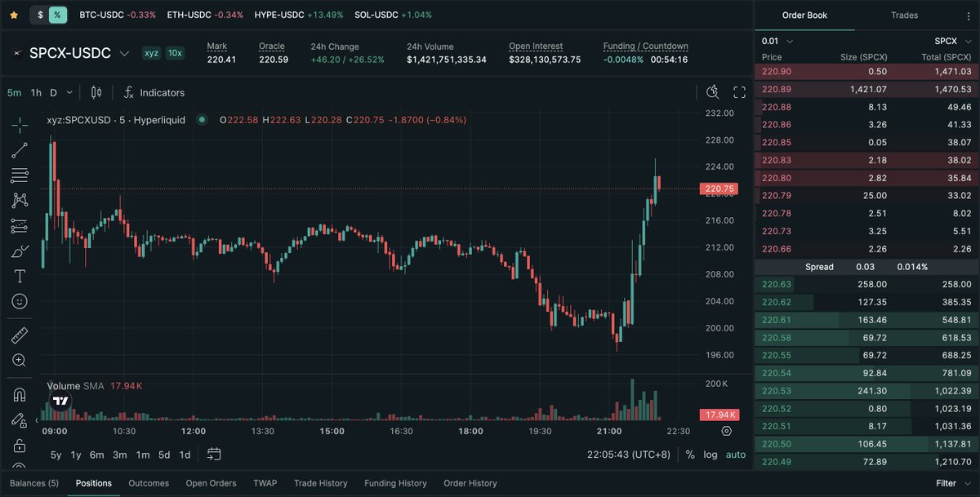The image size is (980, 497).
Task: Switch to the Trades tab
Action: click(905, 16)
